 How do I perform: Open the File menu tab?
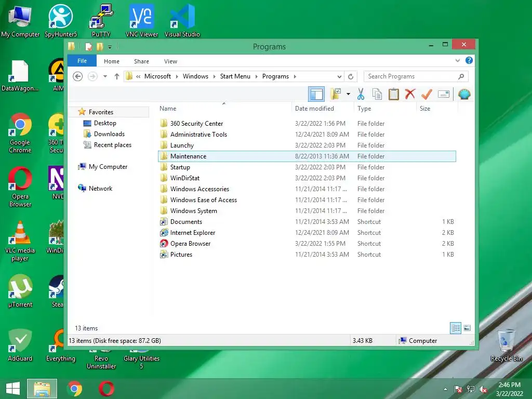click(x=82, y=61)
